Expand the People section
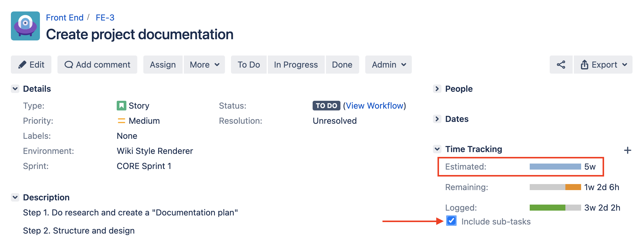Viewport: 644px width, 242px height. [437, 89]
